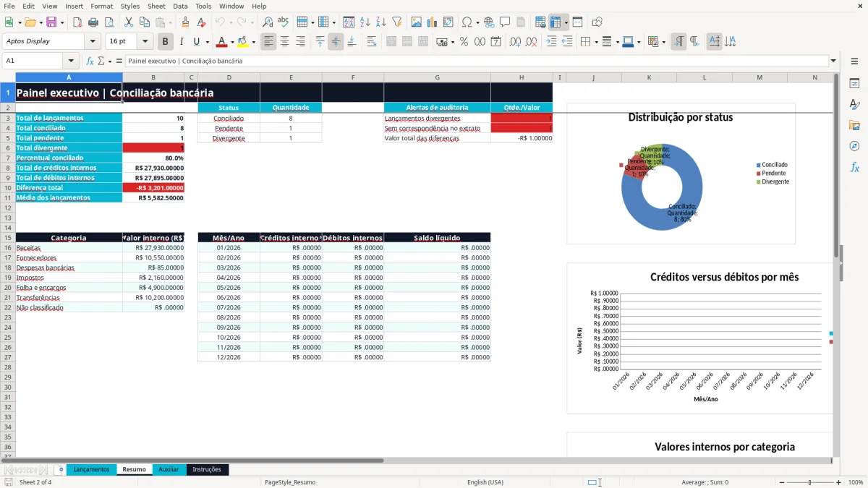Open conditional formatting dropdown arrow
This screenshot has height=488, width=868.
click(x=663, y=42)
